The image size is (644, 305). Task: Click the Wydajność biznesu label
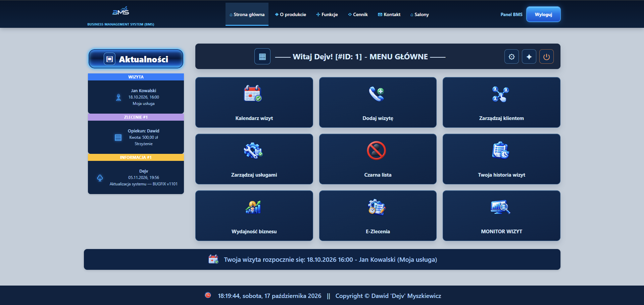click(254, 232)
